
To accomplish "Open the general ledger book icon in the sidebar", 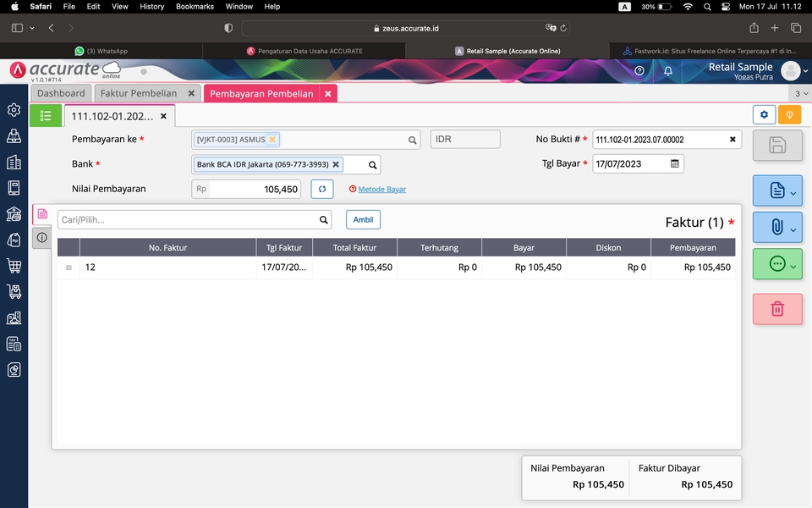I will click(14, 188).
